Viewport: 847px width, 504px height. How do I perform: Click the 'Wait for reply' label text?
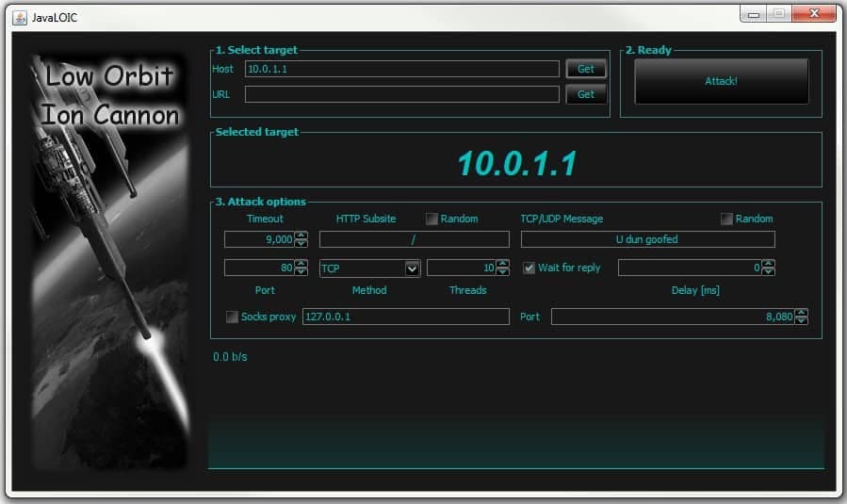pyautogui.click(x=569, y=268)
